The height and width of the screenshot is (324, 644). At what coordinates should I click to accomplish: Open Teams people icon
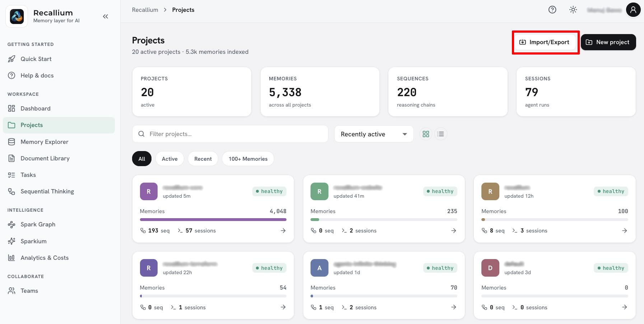coord(11,291)
